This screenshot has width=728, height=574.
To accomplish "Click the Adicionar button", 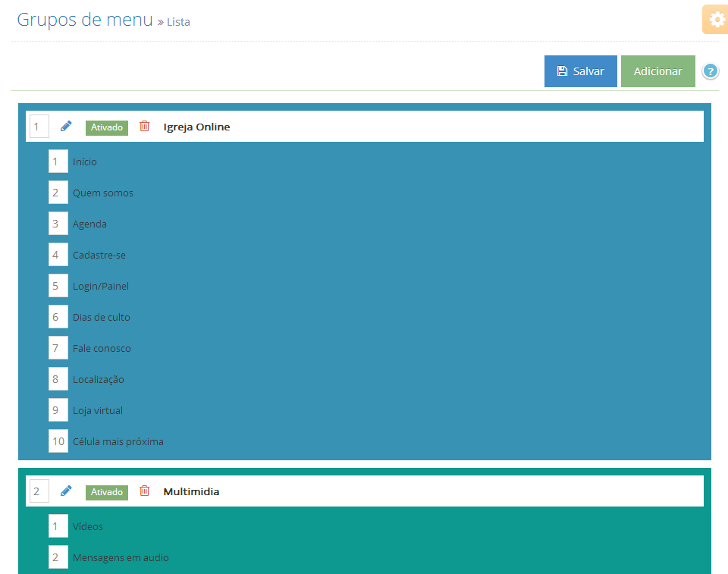I will pyautogui.click(x=658, y=71).
